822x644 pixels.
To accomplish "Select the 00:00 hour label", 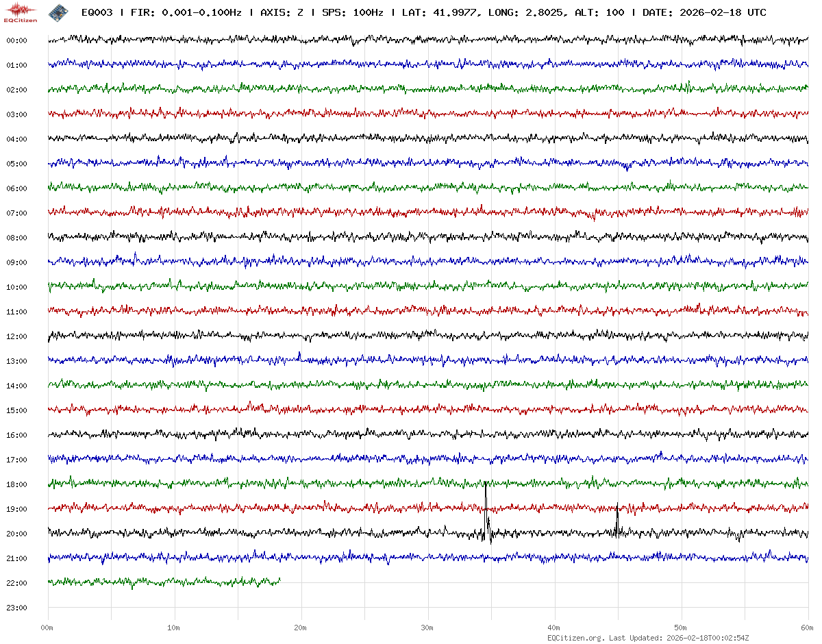I will click(x=16, y=40).
